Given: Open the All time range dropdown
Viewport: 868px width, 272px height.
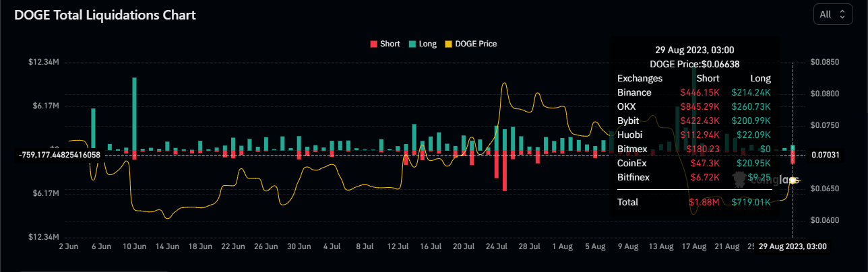Looking at the screenshot, I should click(x=833, y=14).
